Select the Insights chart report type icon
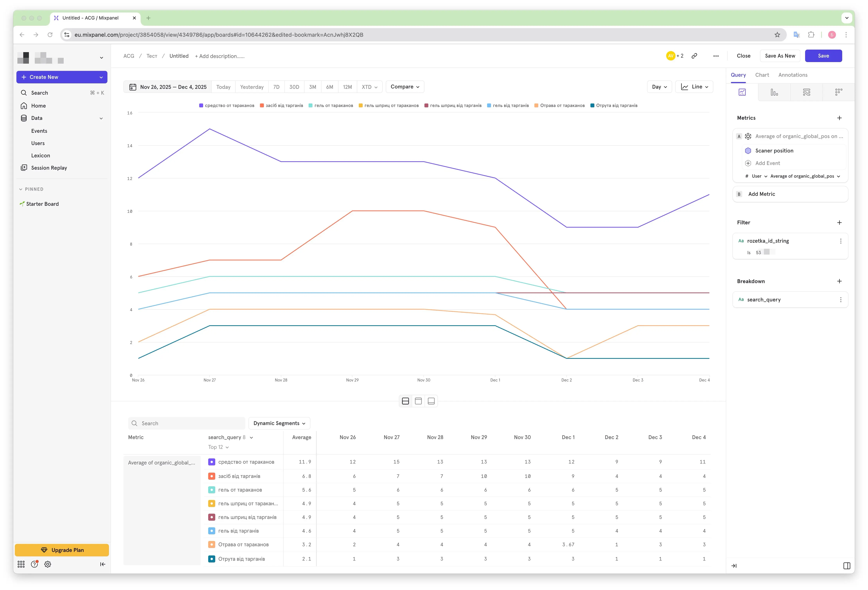 tap(742, 92)
